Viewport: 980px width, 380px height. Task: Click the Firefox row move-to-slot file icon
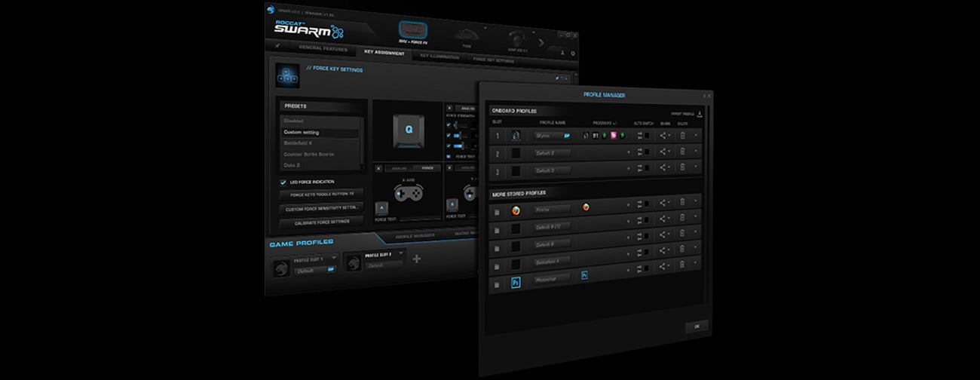[497, 211]
